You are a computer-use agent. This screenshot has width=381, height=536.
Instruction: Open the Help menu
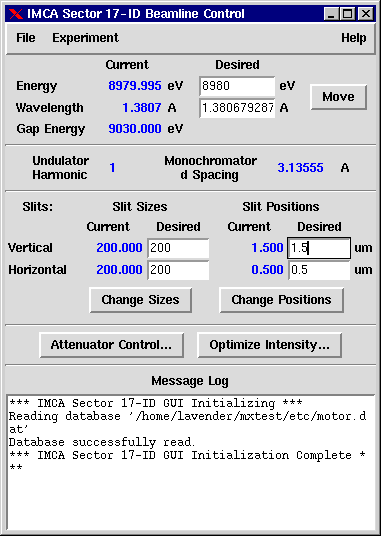354,38
